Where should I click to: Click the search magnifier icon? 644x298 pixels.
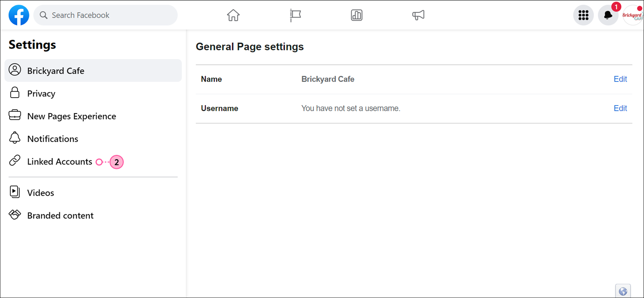coord(44,15)
